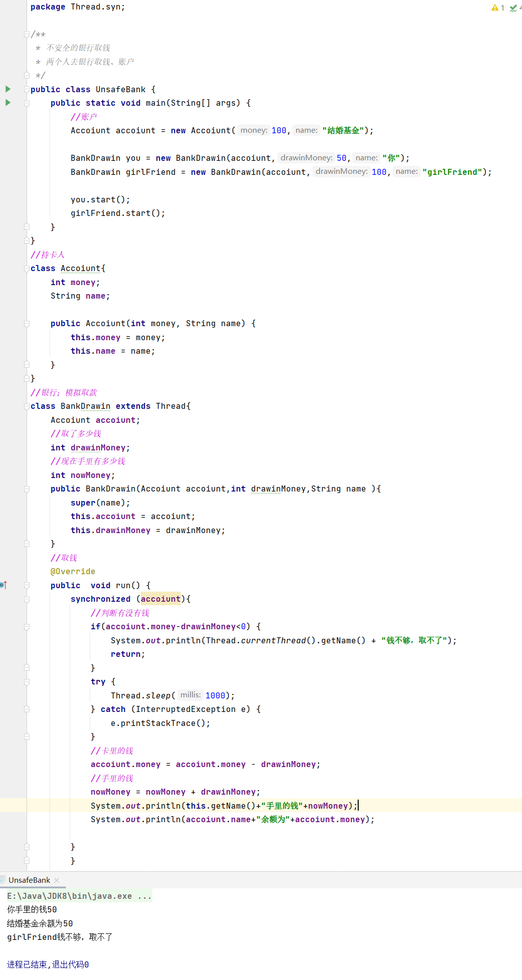Click the //银行:模拟取款 comment
Screen dimensions: 522x980
pos(64,392)
